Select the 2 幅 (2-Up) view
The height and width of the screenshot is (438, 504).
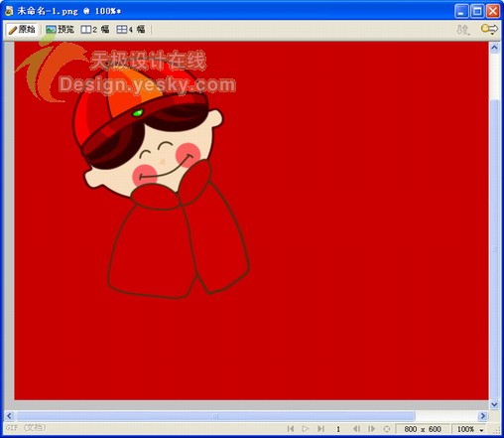pyautogui.click(x=95, y=30)
